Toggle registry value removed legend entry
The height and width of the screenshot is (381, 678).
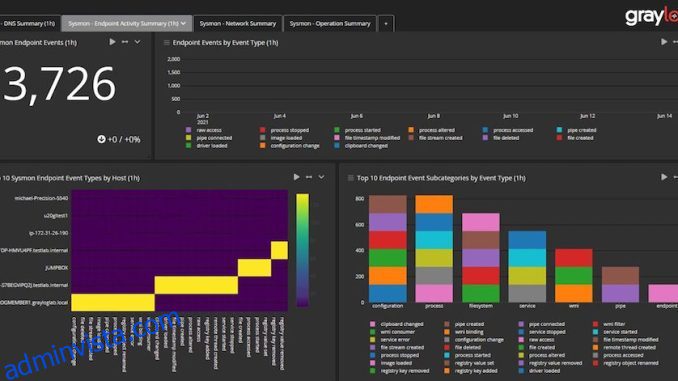pos(551,363)
